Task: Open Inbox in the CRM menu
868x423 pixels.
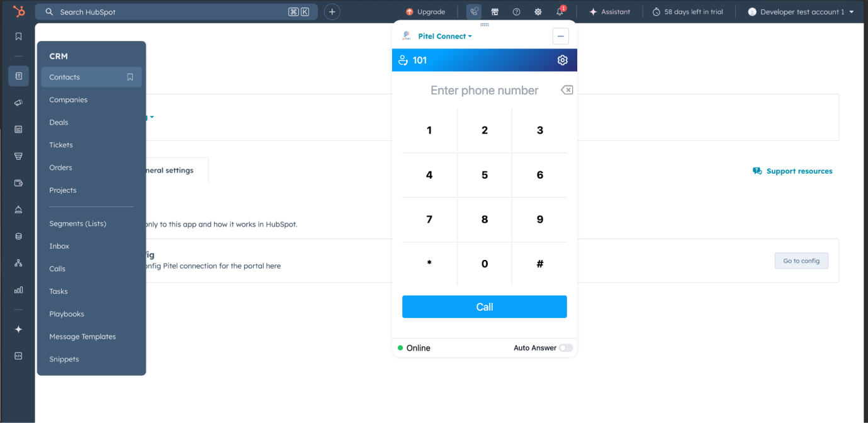Action: tap(59, 246)
